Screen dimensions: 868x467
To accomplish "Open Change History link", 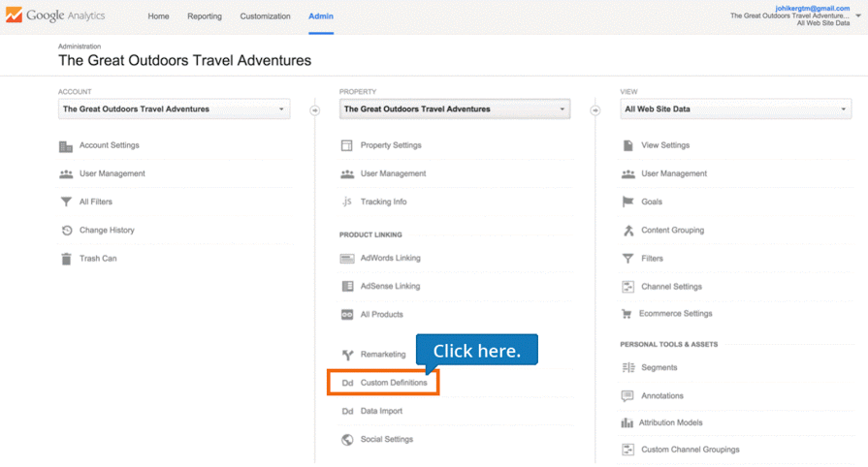I will pyautogui.click(x=107, y=231).
